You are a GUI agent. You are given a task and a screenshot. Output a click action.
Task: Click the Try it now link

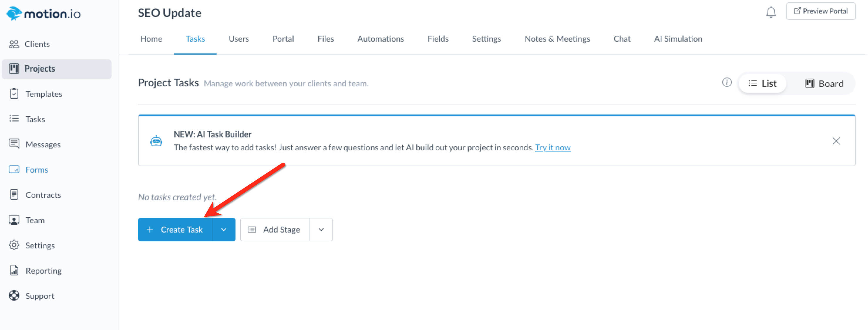coord(553,147)
